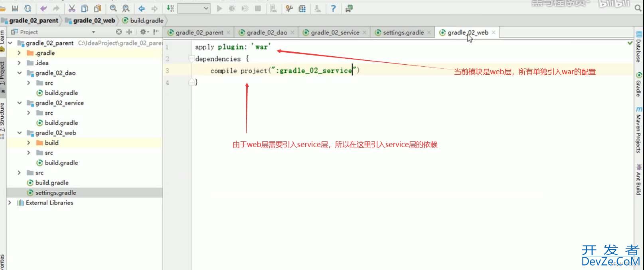Open the Database tool window
This screenshot has height=270, width=644.
pos(638,46)
